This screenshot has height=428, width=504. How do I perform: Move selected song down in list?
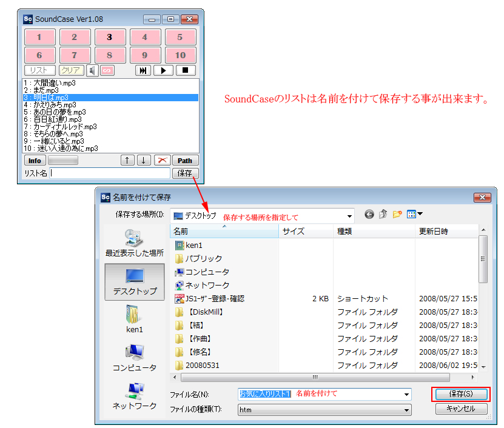pos(144,160)
